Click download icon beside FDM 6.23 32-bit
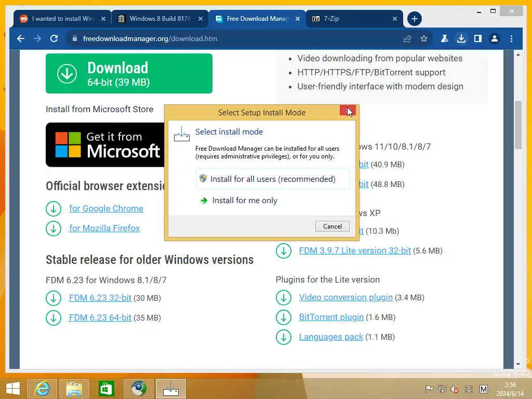 [54, 298]
